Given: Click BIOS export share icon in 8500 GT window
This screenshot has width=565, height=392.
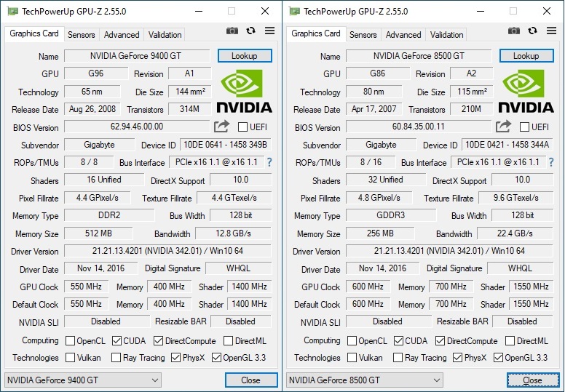Looking at the screenshot, I should click(x=503, y=127).
